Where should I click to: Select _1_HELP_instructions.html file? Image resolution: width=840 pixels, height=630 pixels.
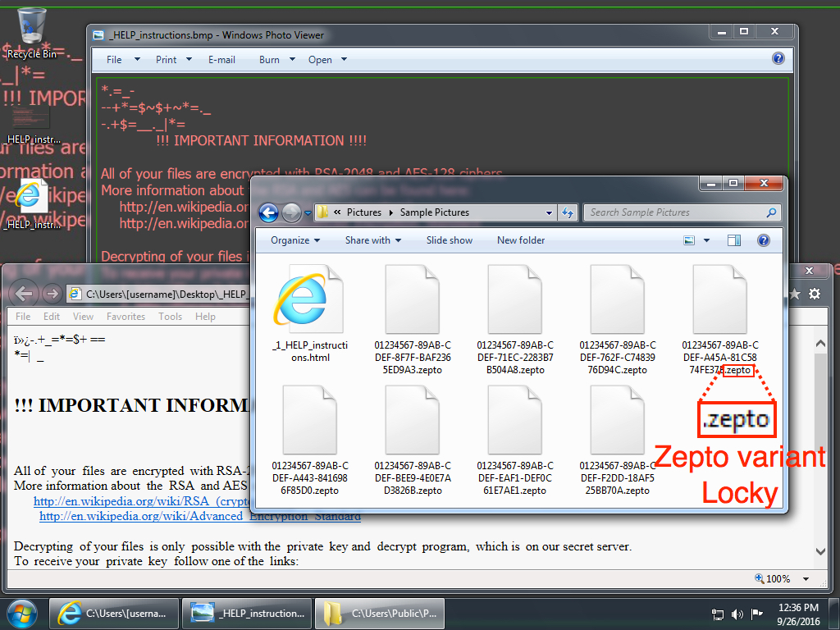[310, 314]
